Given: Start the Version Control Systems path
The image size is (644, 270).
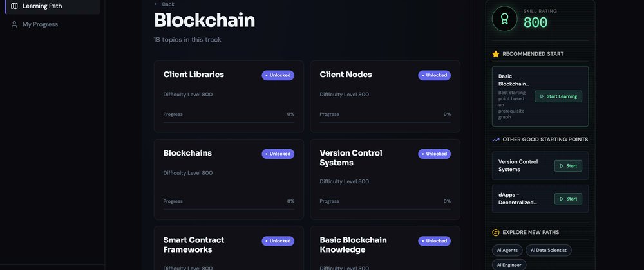Looking at the screenshot, I should (568, 166).
